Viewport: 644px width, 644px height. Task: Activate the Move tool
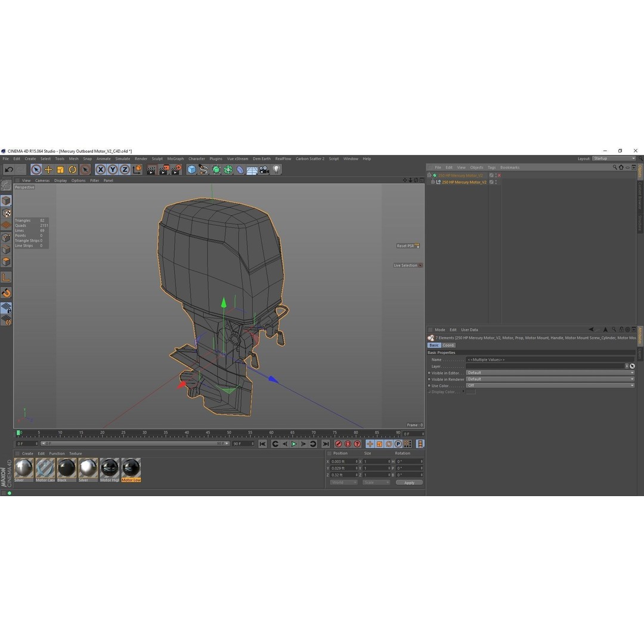pyautogui.click(x=48, y=169)
